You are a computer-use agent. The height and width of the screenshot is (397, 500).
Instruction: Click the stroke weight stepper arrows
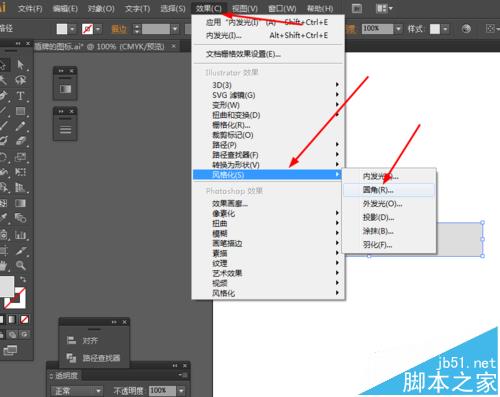click(137, 29)
